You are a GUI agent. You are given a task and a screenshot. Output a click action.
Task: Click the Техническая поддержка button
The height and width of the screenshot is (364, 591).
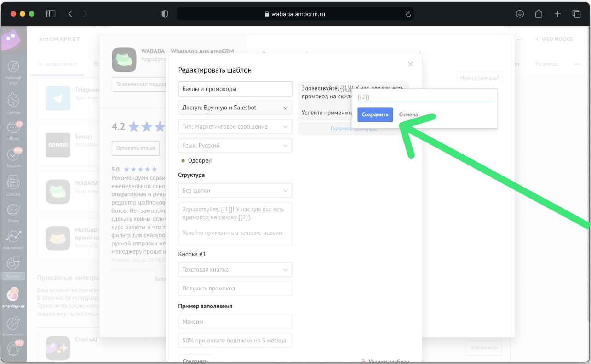(x=138, y=85)
